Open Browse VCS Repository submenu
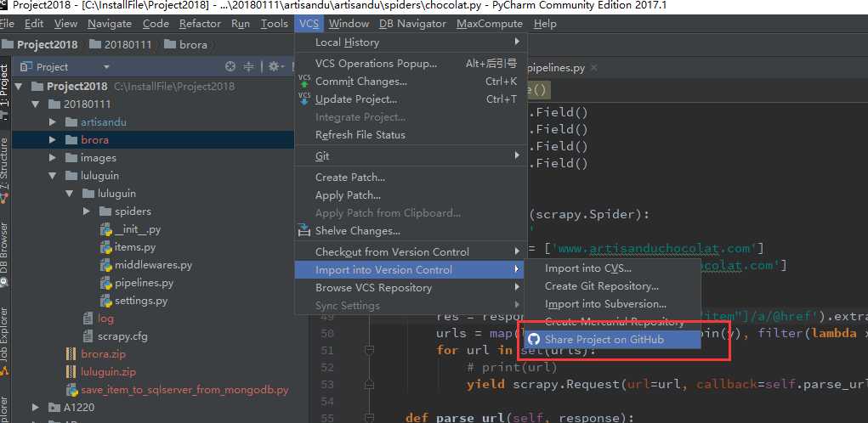This screenshot has height=423, width=868. 411,288
